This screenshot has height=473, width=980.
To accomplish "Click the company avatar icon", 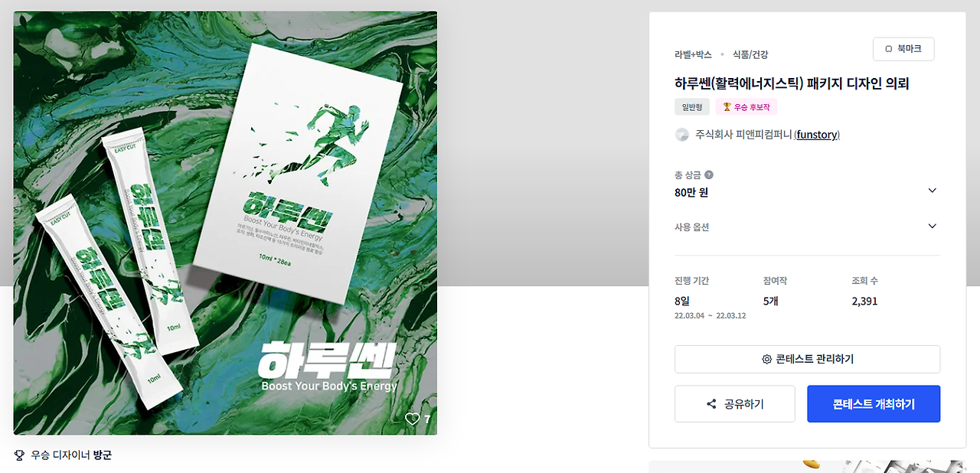I will pos(682,135).
